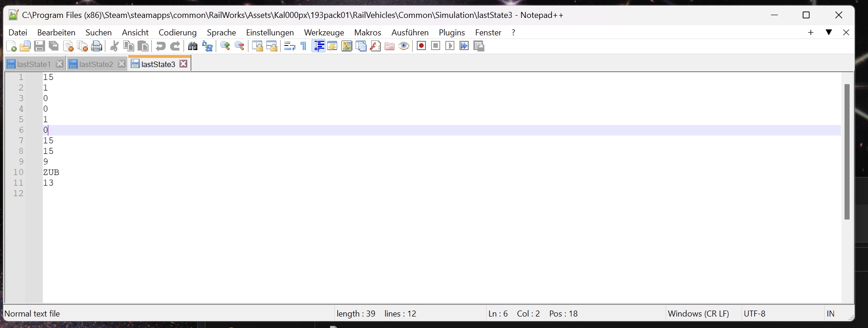Open the Einstellungen menu
The height and width of the screenshot is (328, 868).
pos(270,33)
